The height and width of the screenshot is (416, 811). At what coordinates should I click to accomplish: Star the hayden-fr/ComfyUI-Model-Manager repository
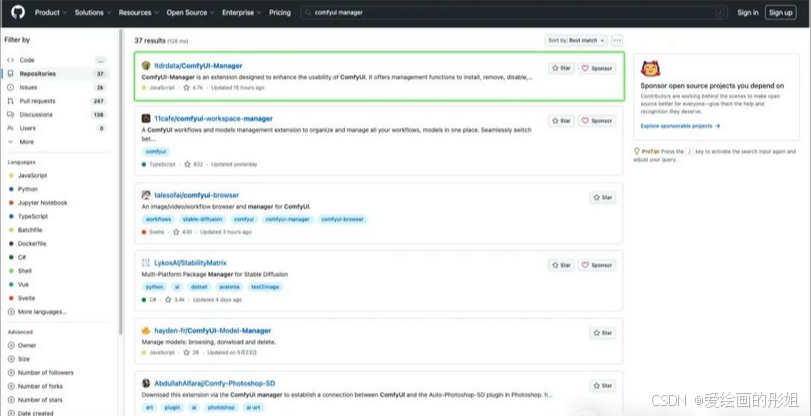tap(603, 333)
